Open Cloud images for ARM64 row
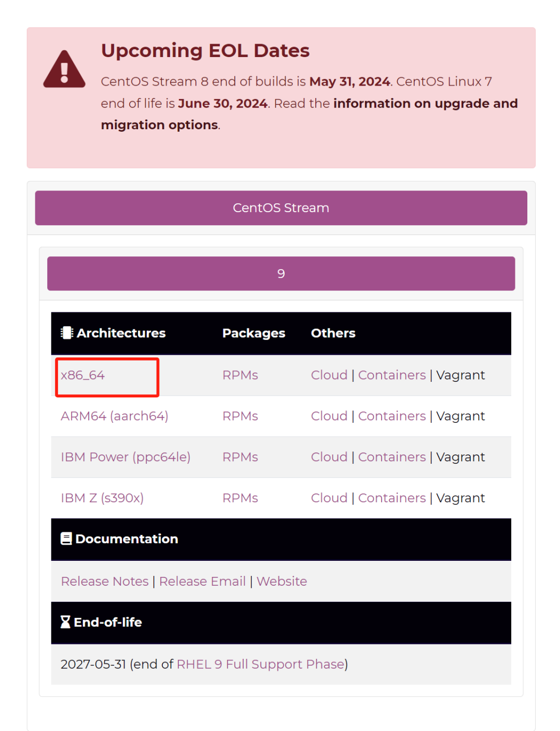The height and width of the screenshot is (731, 560). pyautogui.click(x=329, y=416)
